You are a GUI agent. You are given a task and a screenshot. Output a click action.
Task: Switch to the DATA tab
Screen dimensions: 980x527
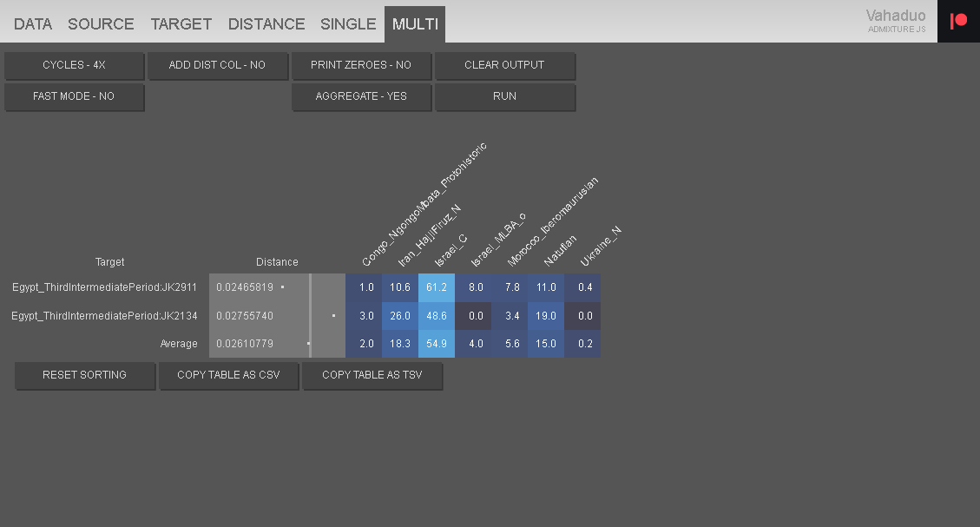32,24
